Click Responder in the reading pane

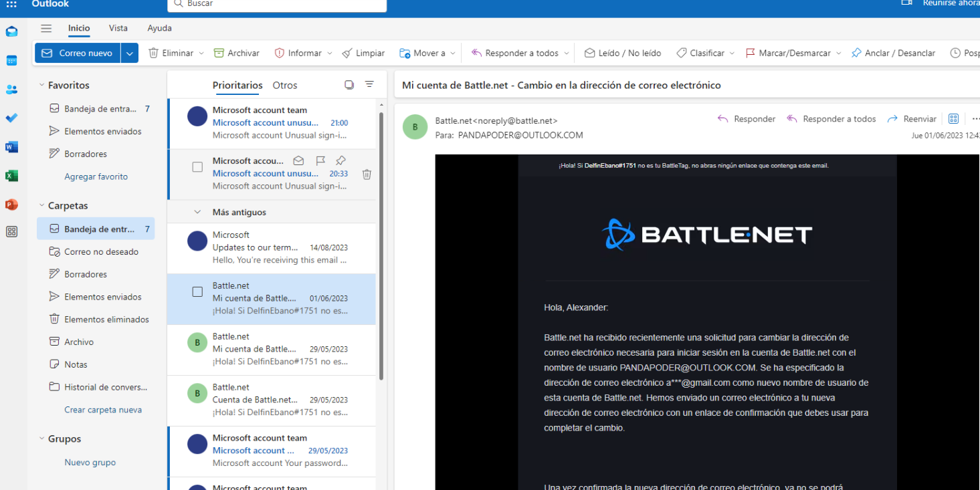click(747, 119)
